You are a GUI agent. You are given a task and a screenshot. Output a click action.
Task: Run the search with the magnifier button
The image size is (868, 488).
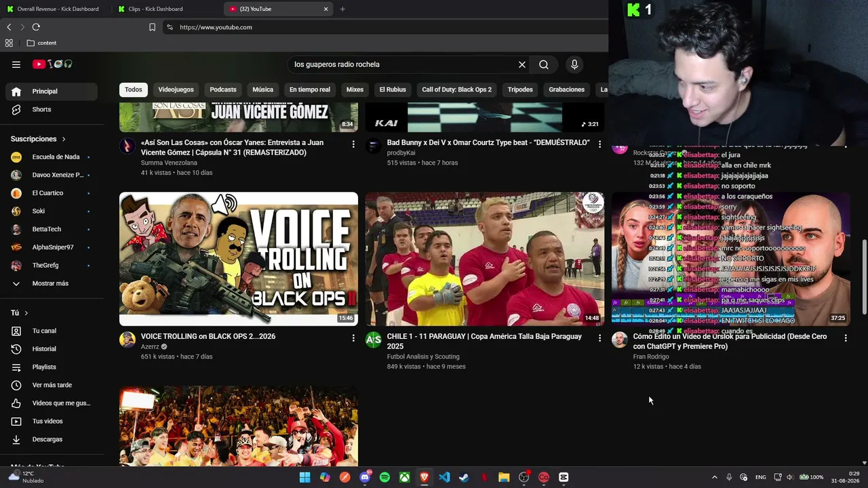point(544,64)
